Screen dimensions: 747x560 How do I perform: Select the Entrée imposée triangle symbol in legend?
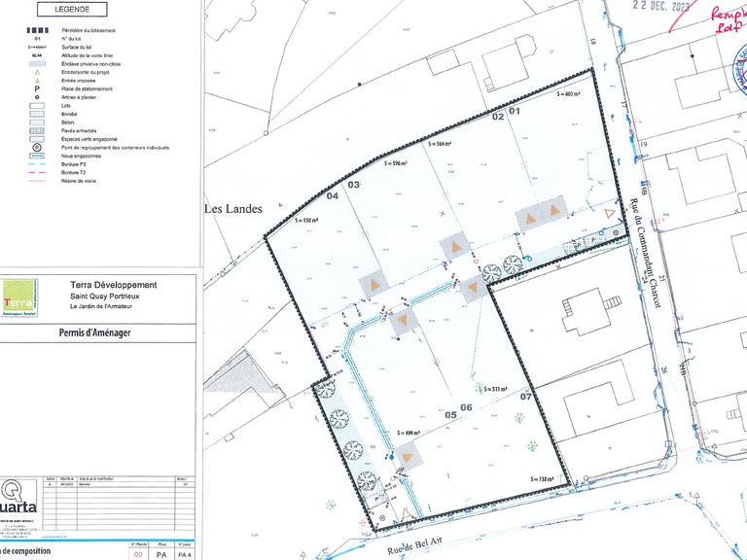(x=36, y=82)
